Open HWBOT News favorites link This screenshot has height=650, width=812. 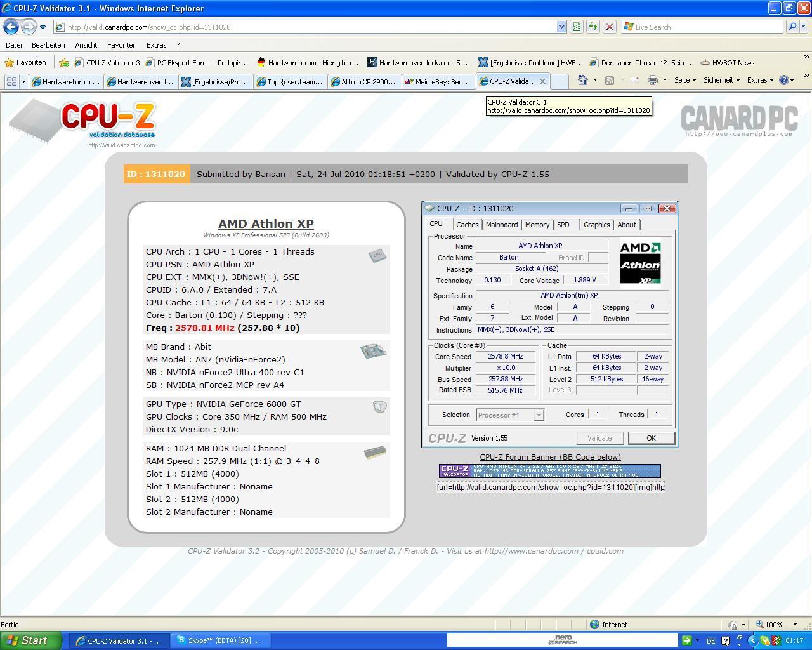coord(728,63)
